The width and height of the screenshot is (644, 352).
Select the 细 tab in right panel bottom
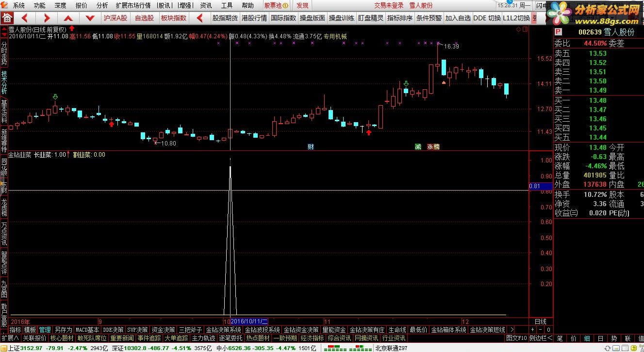(587, 338)
